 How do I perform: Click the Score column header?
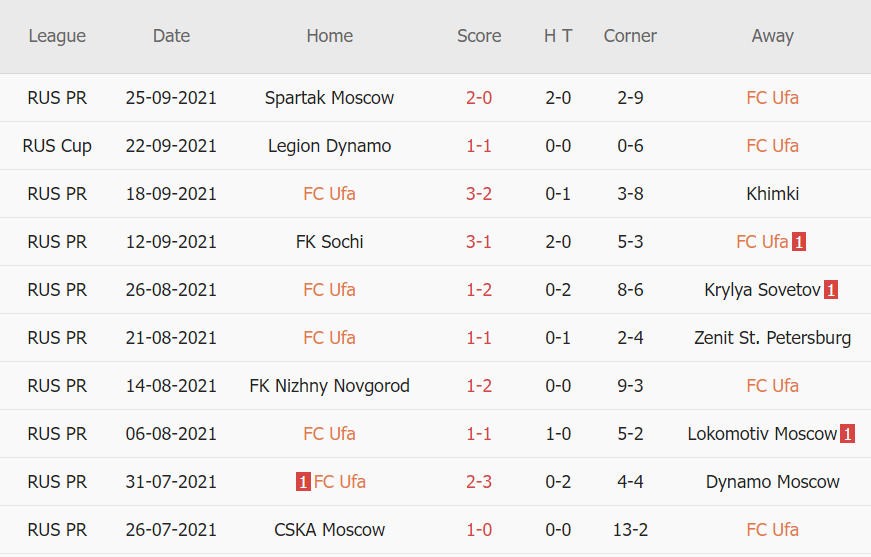479,36
